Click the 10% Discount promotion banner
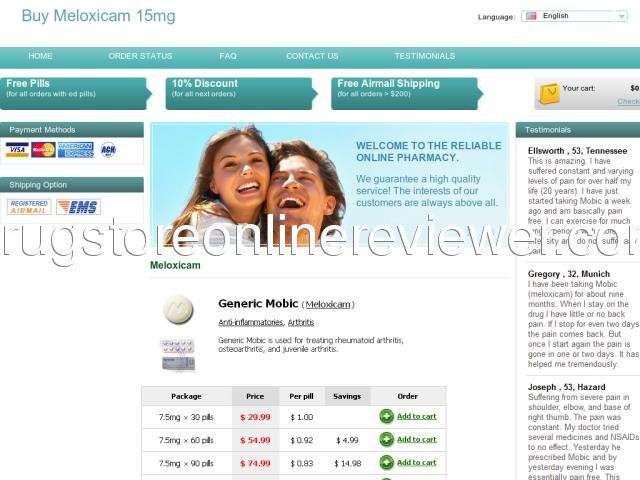 pyautogui.click(x=241, y=93)
